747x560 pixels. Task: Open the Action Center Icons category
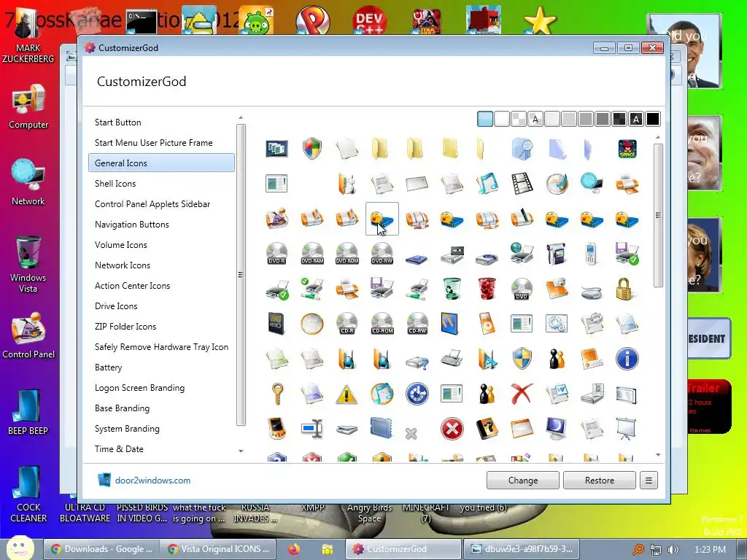[133, 286]
